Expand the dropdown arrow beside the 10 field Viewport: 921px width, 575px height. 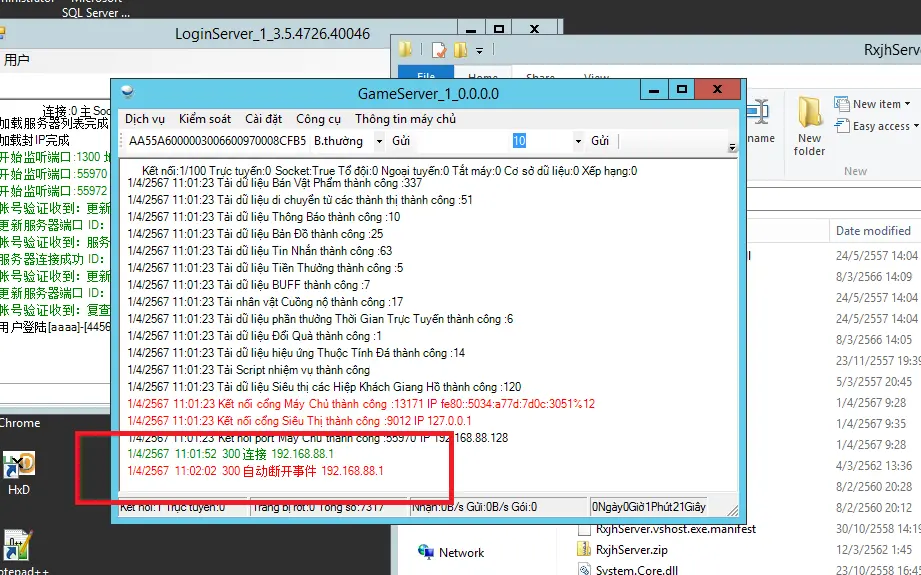[578, 142]
